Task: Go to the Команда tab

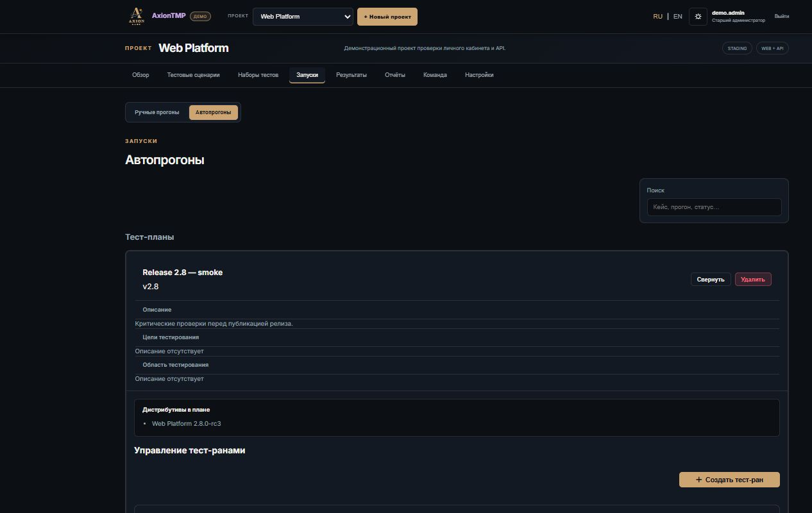Action: point(435,75)
